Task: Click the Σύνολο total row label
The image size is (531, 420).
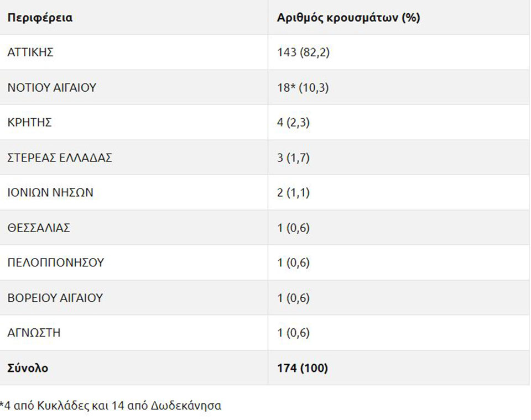Action: click(x=28, y=368)
